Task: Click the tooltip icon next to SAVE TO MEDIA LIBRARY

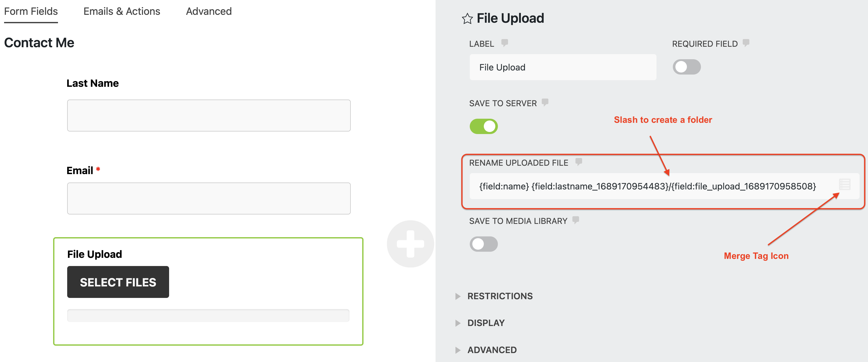Action: pos(576,220)
